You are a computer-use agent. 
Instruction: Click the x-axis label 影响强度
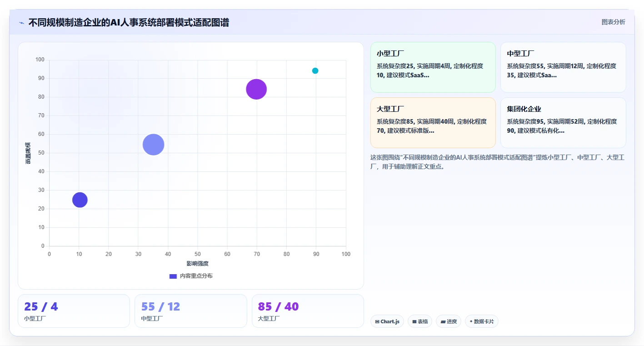coord(197,264)
